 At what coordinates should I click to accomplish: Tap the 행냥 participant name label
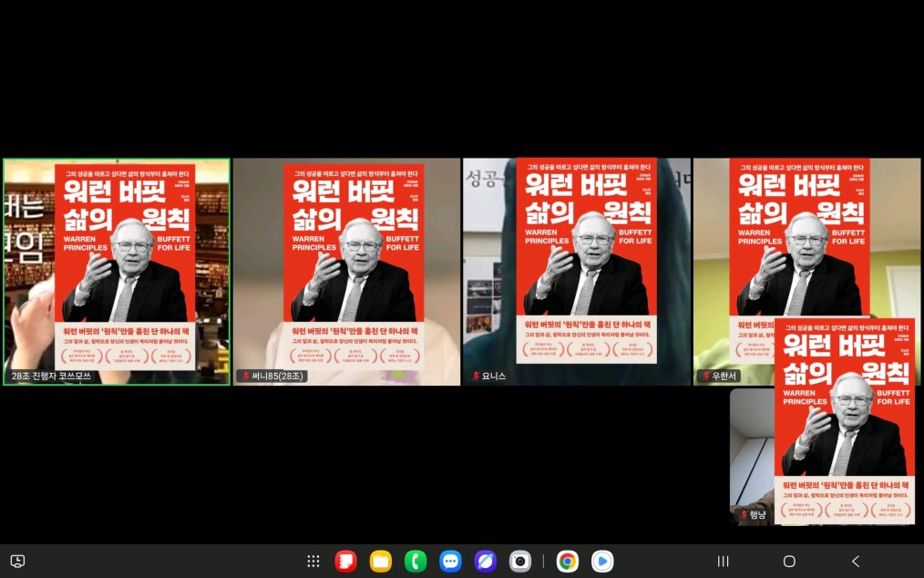757,515
